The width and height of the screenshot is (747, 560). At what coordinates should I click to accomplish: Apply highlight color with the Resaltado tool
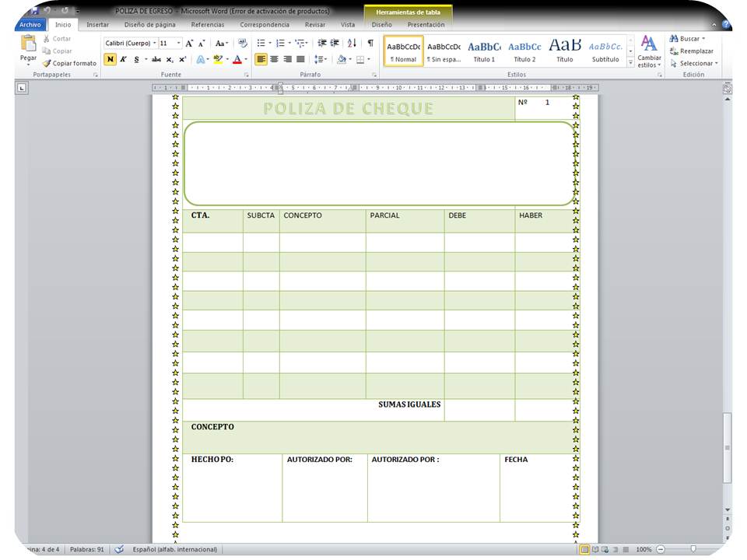click(216, 59)
